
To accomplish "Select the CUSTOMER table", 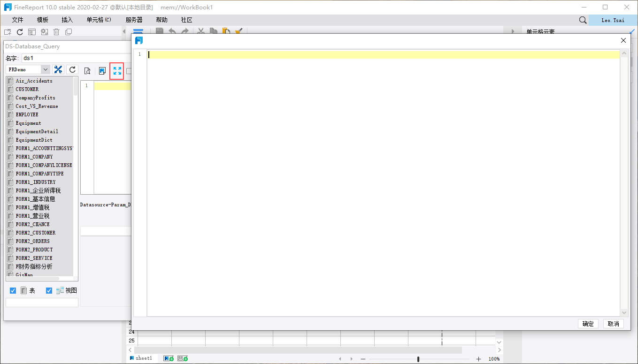I will 40,89.
